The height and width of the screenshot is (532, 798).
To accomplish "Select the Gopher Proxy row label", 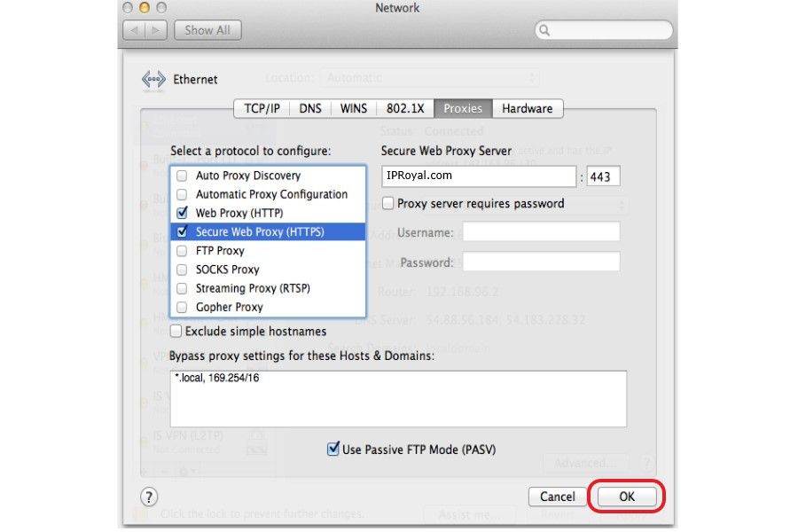I will (x=229, y=307).
